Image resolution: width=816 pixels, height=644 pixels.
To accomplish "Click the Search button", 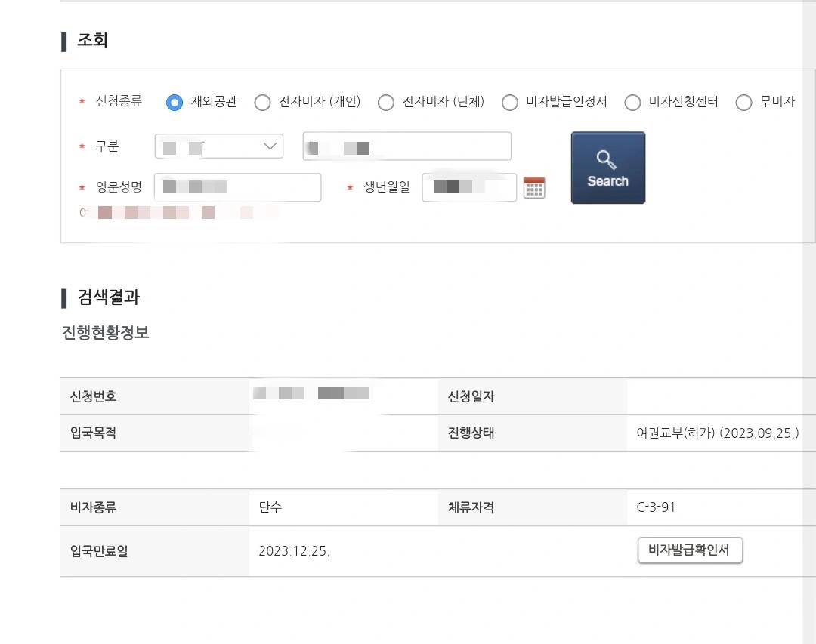I will (x=607, y=168).
